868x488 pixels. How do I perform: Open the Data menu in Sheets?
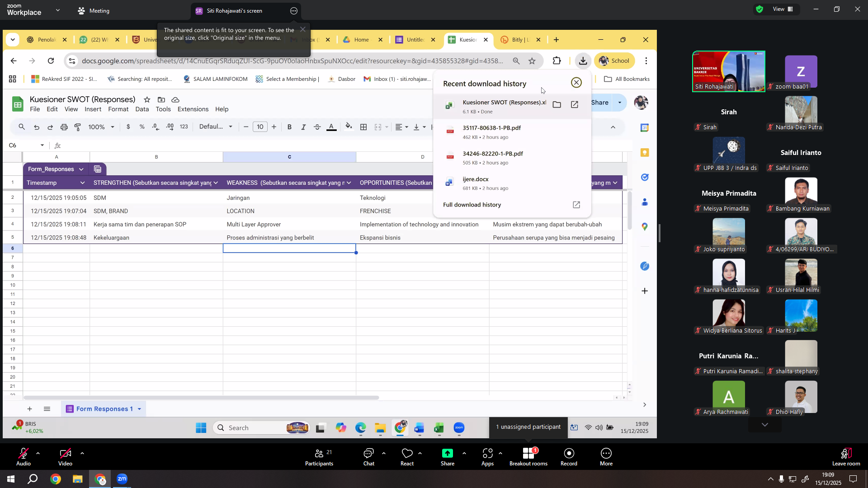142,109
